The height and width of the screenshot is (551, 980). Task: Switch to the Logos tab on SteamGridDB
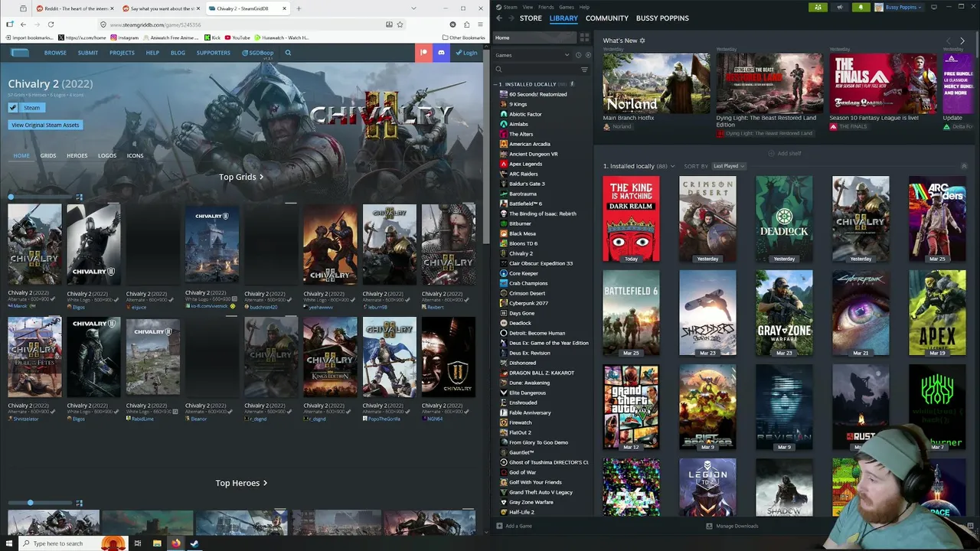pyautogui.click(x=107, y=155)
